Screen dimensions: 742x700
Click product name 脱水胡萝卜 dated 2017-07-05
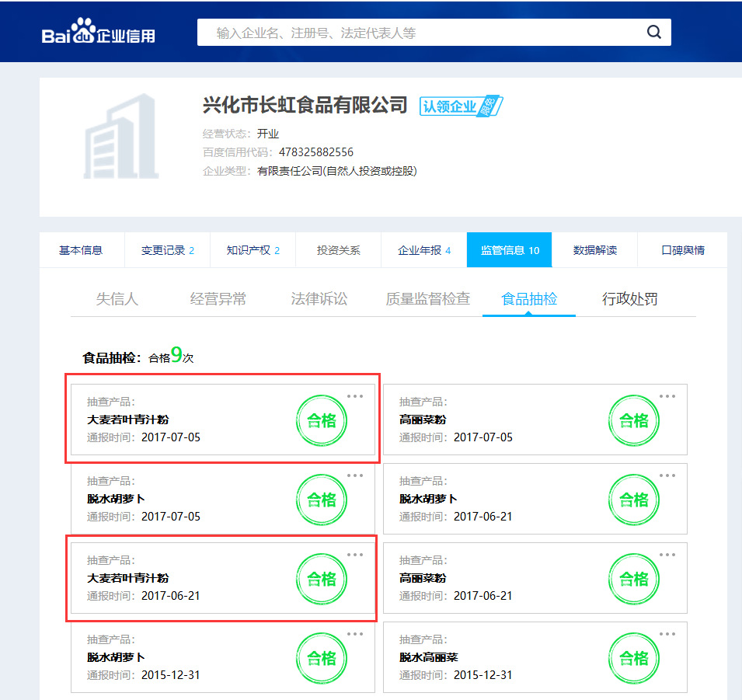(116, 499)
